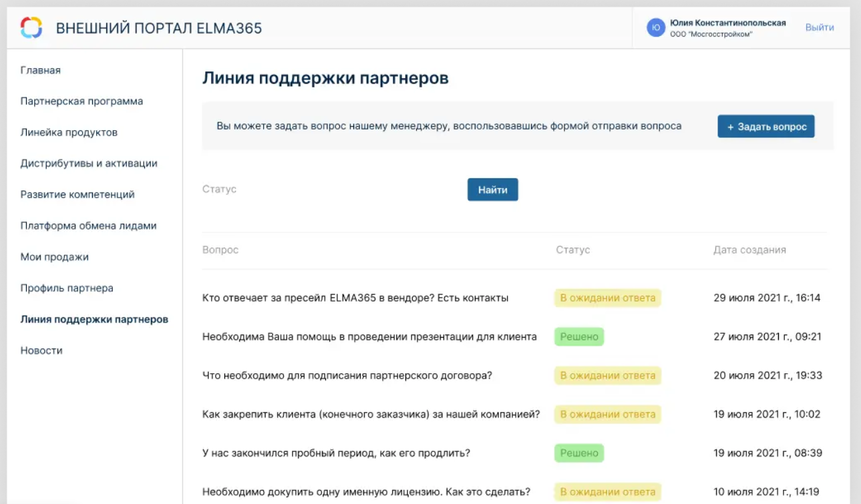Click the Дата создания column header

[x=749, y=250]
